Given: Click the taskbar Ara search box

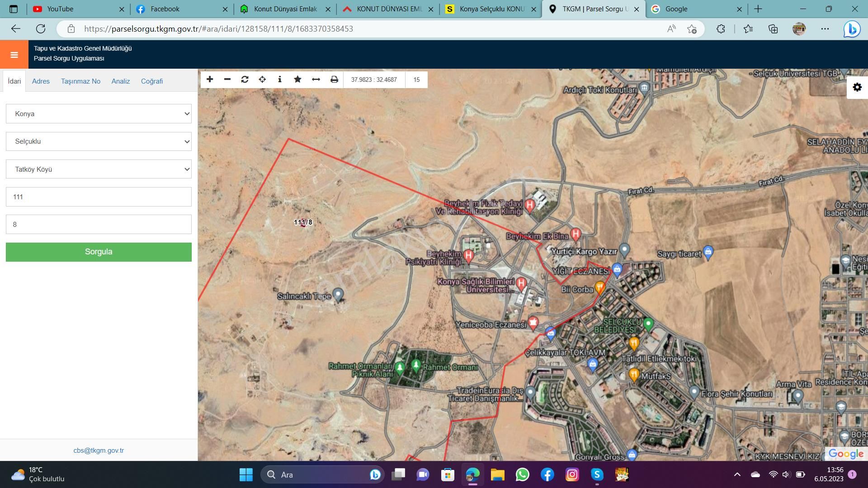Looking at the screenshot, I should point(322,474).
